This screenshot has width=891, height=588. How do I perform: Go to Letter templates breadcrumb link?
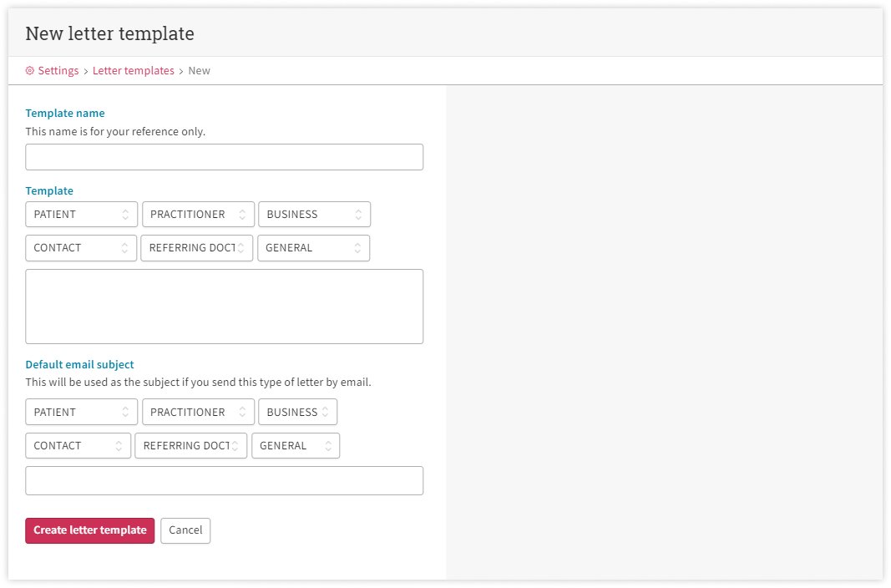click(x=133, y=71)
